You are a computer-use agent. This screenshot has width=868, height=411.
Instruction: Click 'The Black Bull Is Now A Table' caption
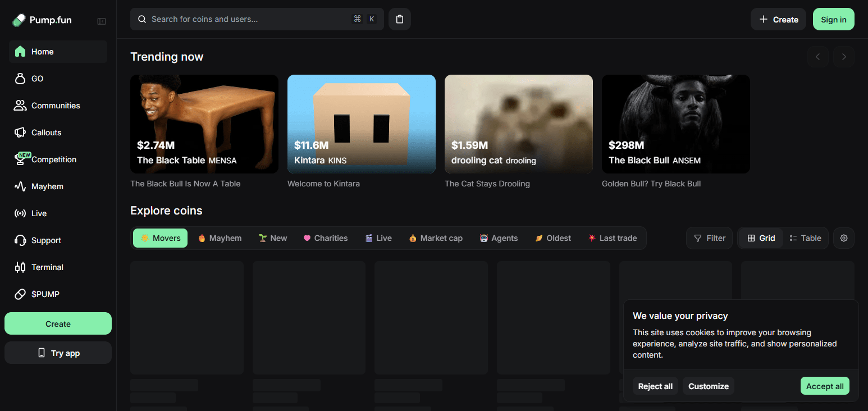click(x=185, y=184)
